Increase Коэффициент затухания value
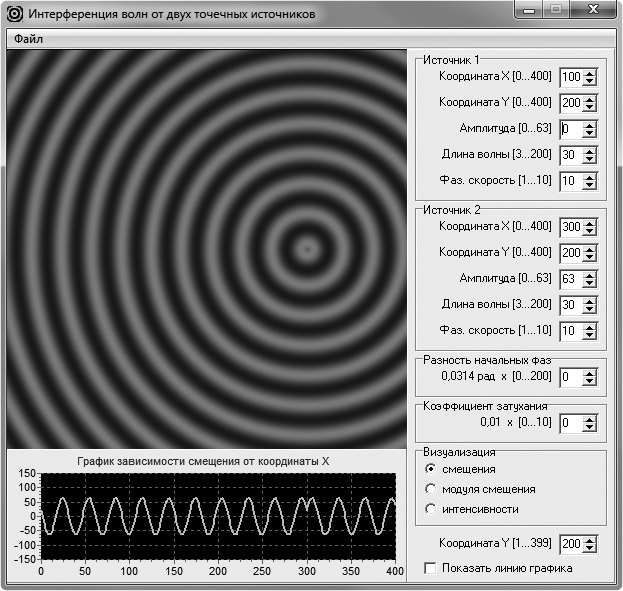Image resolution: width=623 pixels, height=591 pixels. point(590,419)
